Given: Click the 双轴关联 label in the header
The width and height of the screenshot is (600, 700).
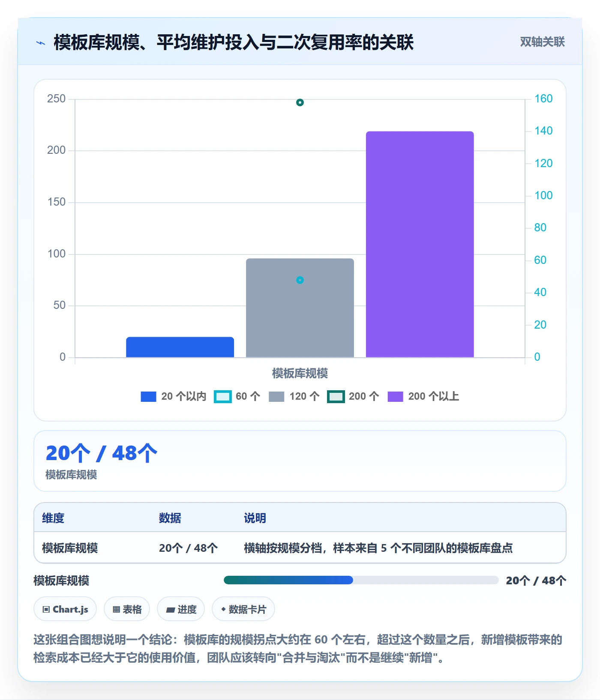Looking at the screenshot, I should [542, 42].
